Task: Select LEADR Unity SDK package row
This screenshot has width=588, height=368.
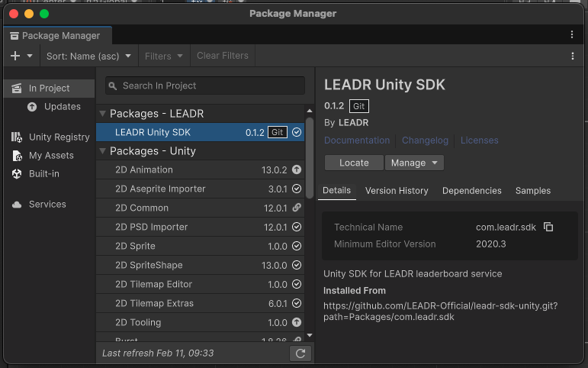Action: (x=201, y=132)
